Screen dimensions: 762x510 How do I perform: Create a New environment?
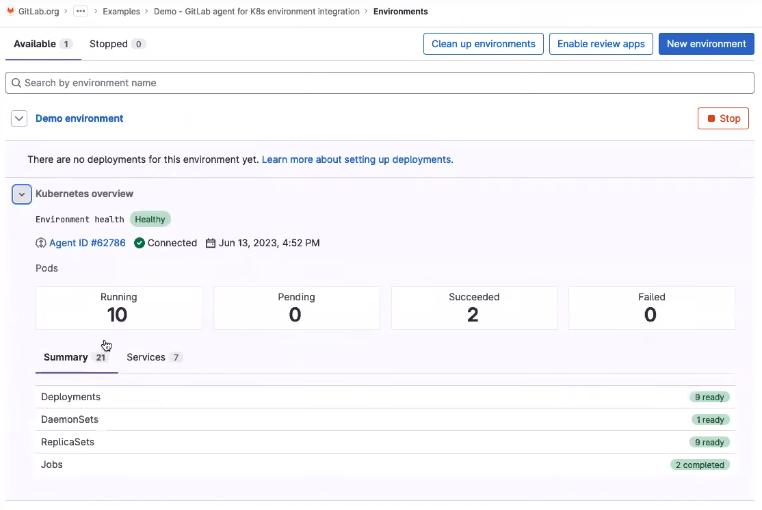pos(706,44)
